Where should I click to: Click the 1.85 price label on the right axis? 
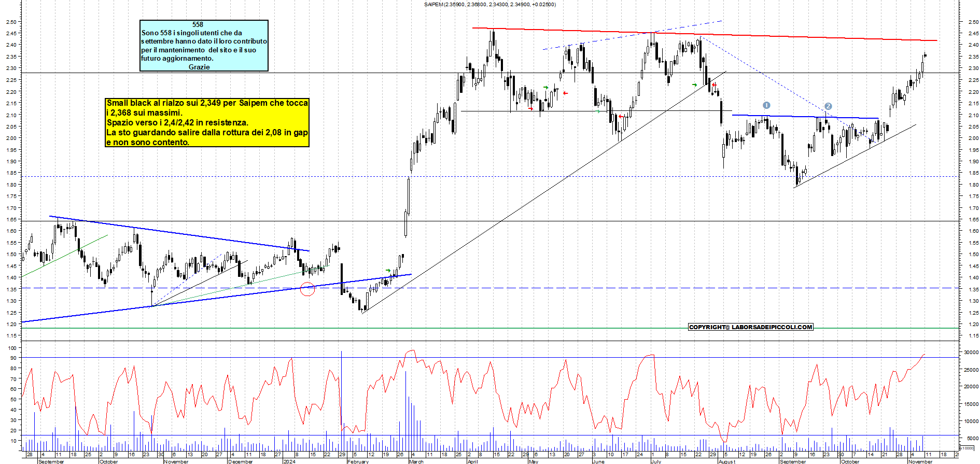(x=973, y=173)
